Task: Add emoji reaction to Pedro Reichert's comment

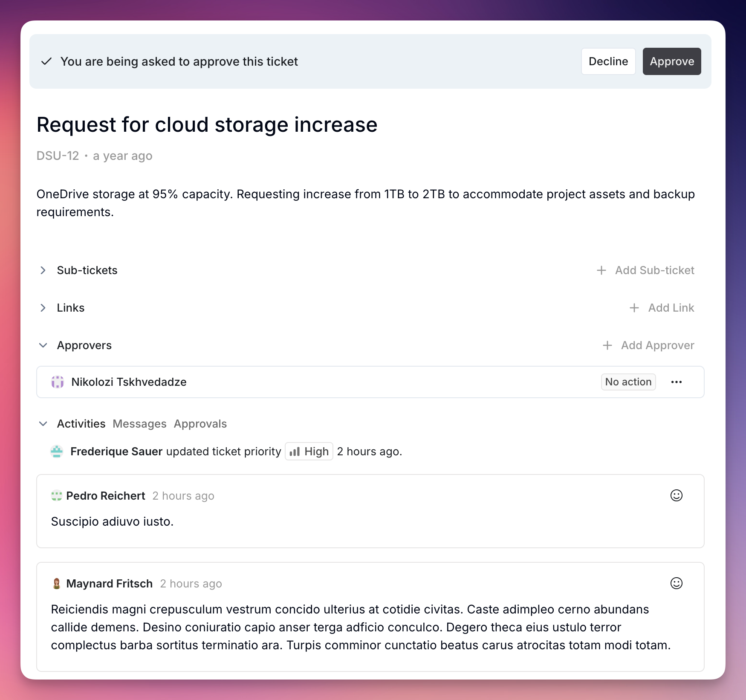Action: 677,495
